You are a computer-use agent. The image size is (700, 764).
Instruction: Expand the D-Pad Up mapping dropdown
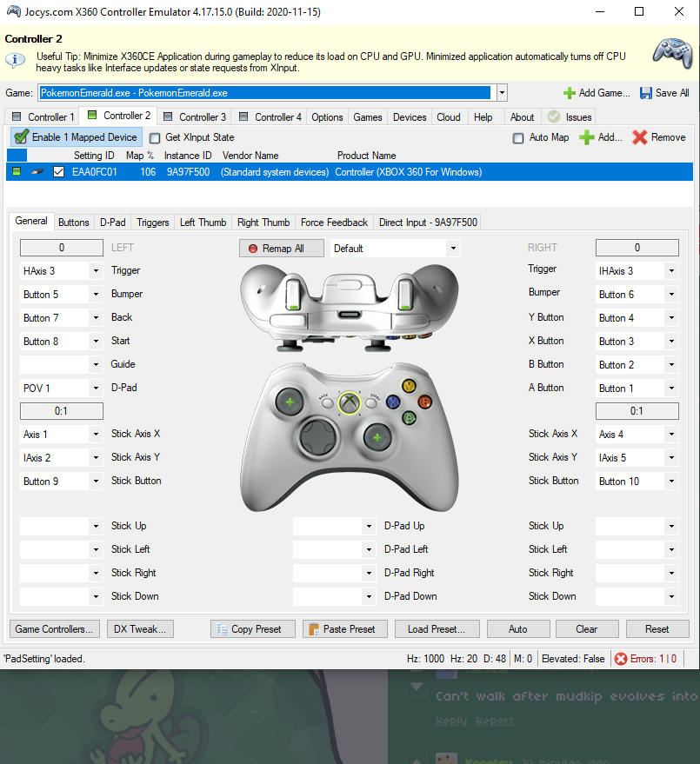point(369,526)
